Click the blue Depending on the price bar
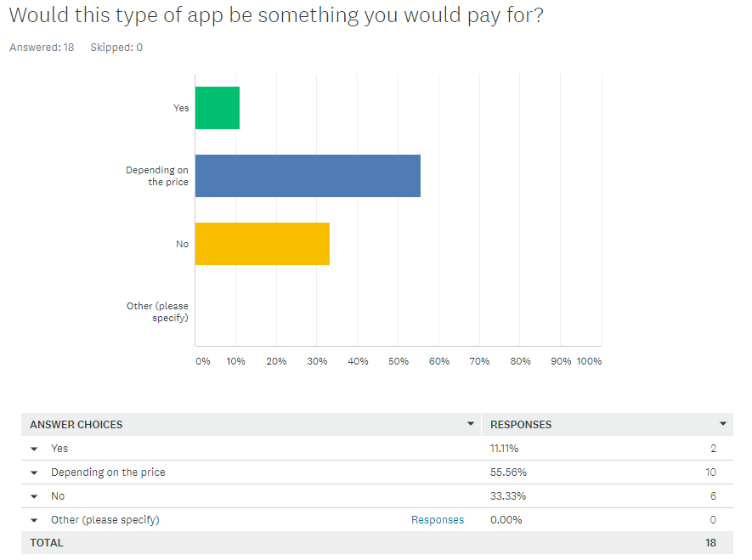 tap(308, 176)
